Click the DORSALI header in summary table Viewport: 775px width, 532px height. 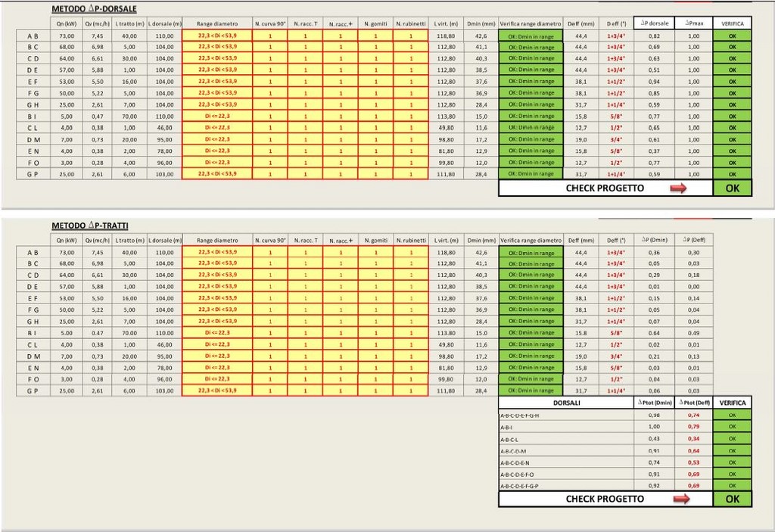(x=566, y=403)
